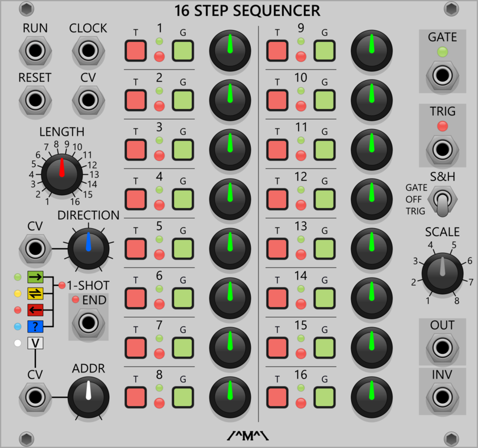Toggle the step 15 trigger T button
Image resolution: width=478 pixels, height=448 pixels.
tap(277, 348)
